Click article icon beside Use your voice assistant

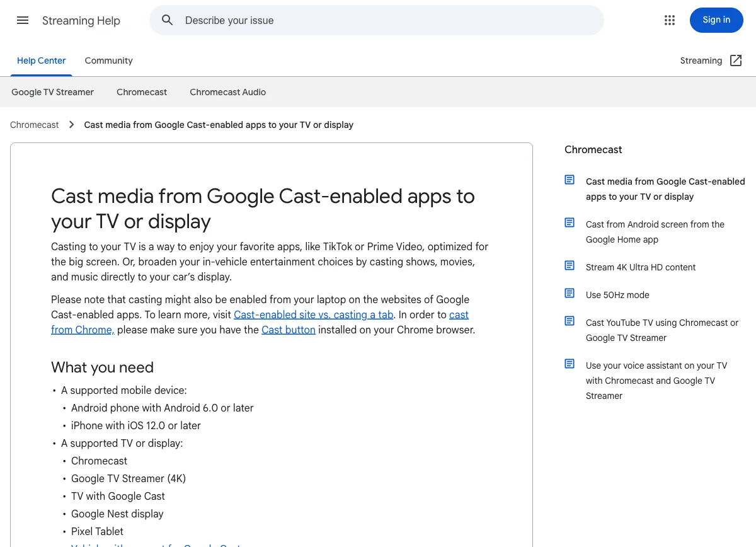[x=570, y=364]
